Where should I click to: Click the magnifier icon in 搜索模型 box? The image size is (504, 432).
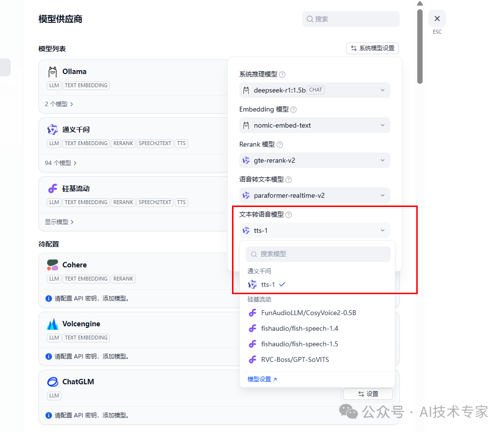[254, 254]
